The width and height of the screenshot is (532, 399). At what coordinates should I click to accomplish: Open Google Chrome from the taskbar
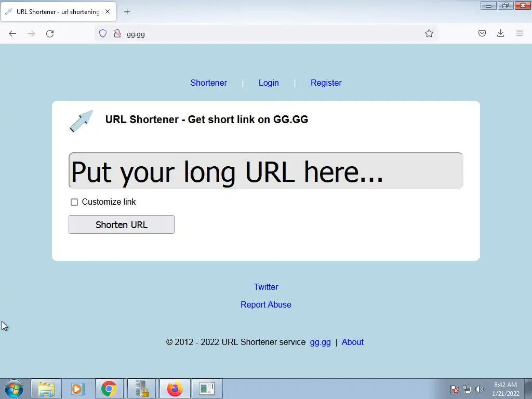[109, 389]
